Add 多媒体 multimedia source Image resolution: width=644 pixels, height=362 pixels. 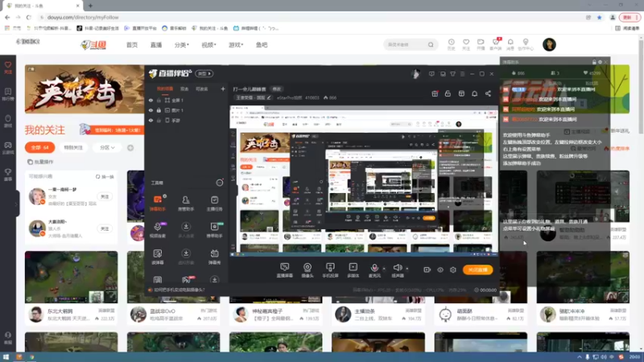(x=353, y=270)
